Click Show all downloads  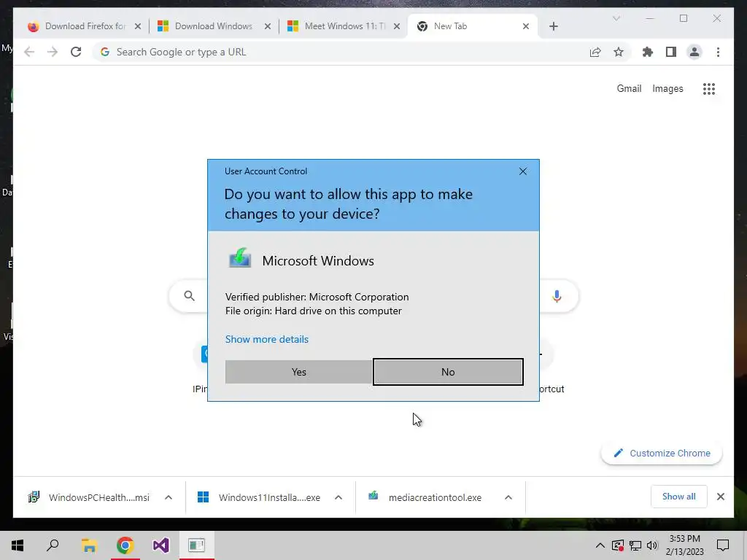678,497
